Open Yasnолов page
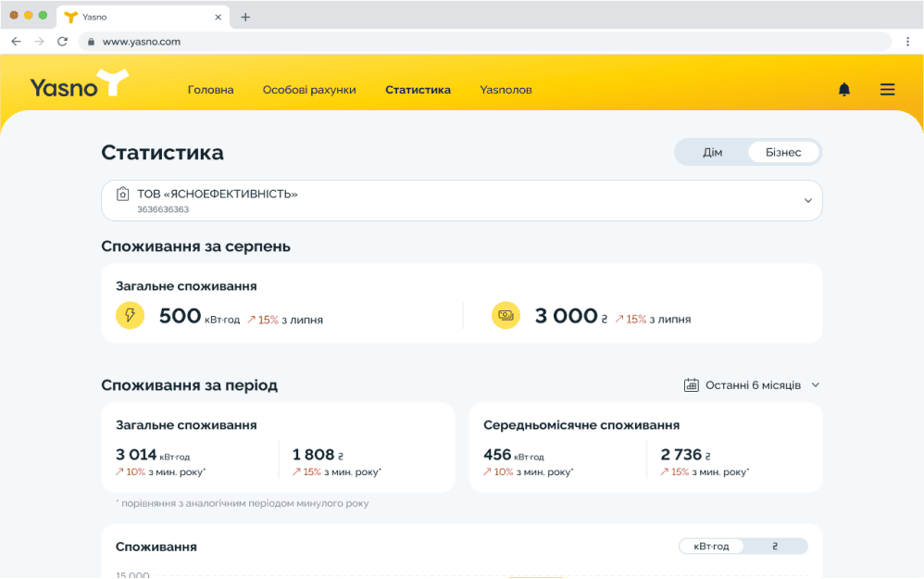 [x=506, y=90]
